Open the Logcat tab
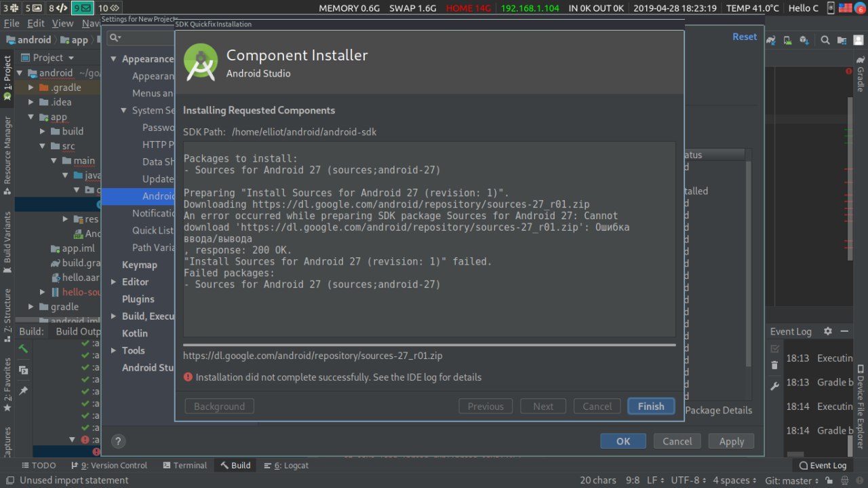 (285, 465)
